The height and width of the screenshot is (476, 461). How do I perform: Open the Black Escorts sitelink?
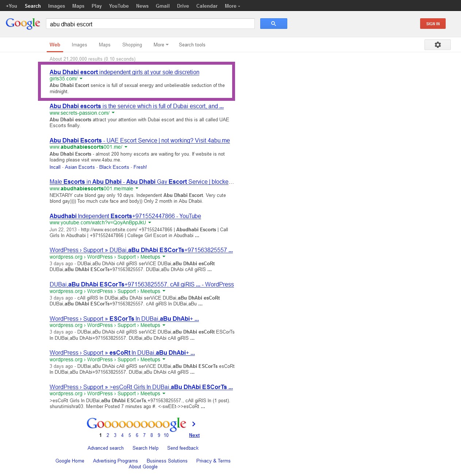pos(114,167)
